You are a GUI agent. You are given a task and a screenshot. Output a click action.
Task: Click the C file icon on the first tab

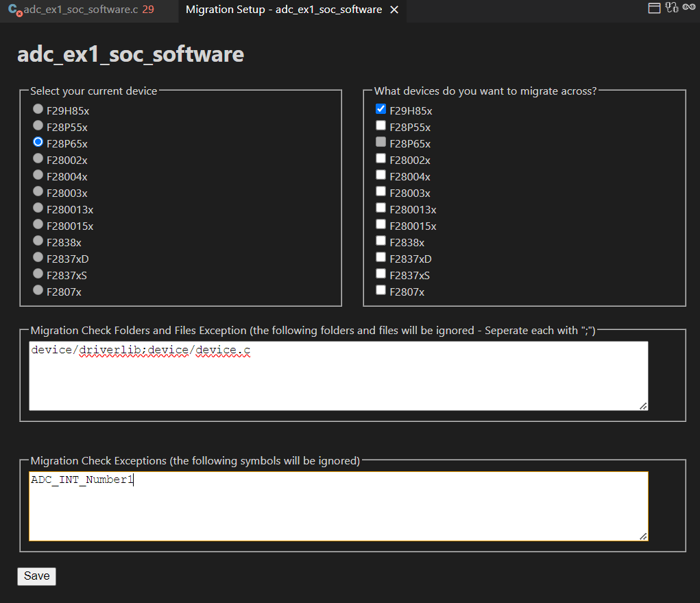pos(14,10)
